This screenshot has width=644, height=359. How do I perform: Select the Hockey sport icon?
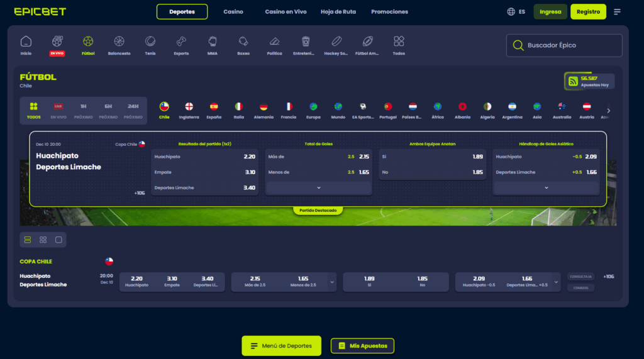336,46
